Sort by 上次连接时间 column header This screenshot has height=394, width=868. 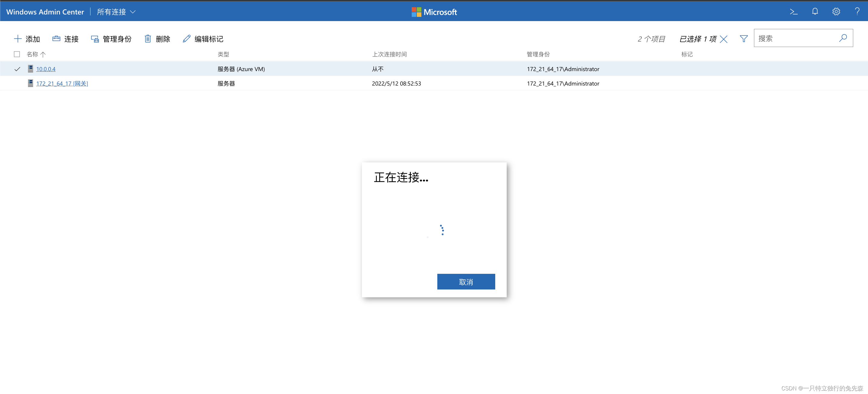(389, 54)
